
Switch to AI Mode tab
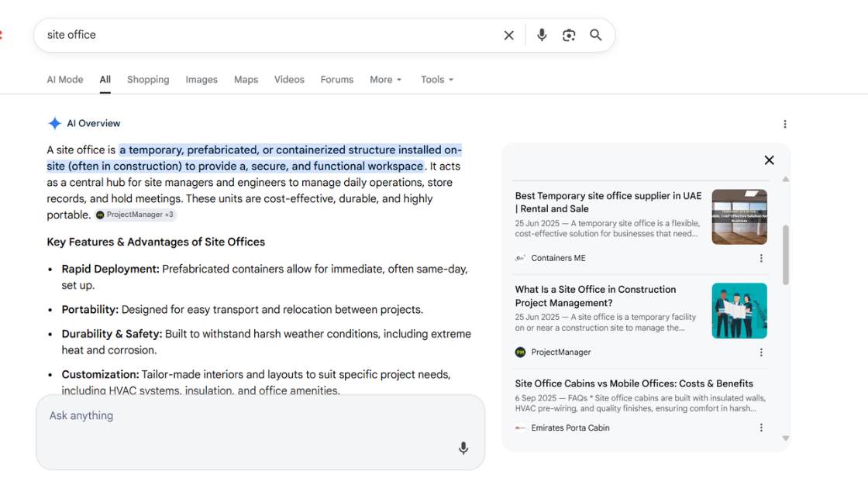(x=65, y=80)
